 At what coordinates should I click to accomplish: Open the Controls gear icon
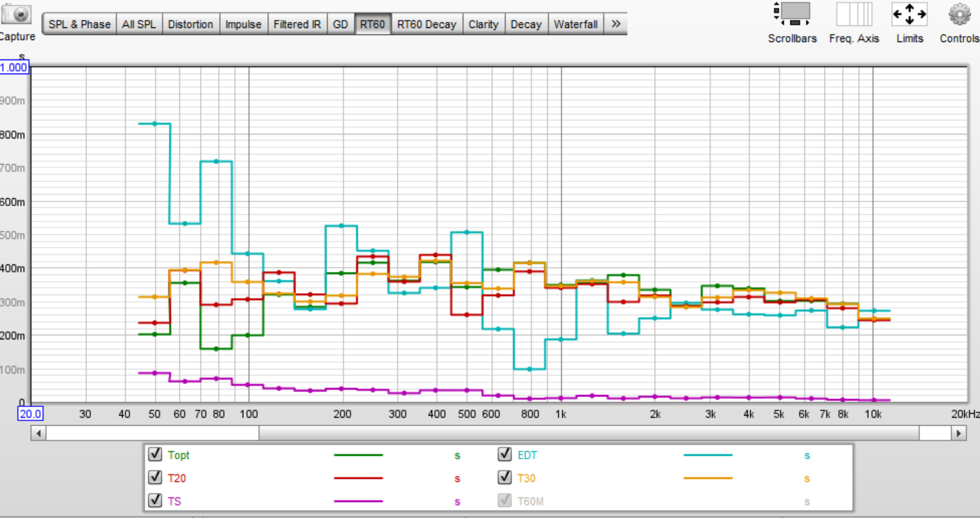(959, 14)
